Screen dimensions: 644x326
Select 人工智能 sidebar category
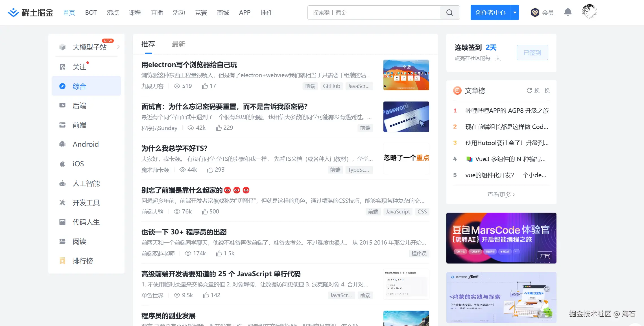pyautogui.click(x=86, y=183)
